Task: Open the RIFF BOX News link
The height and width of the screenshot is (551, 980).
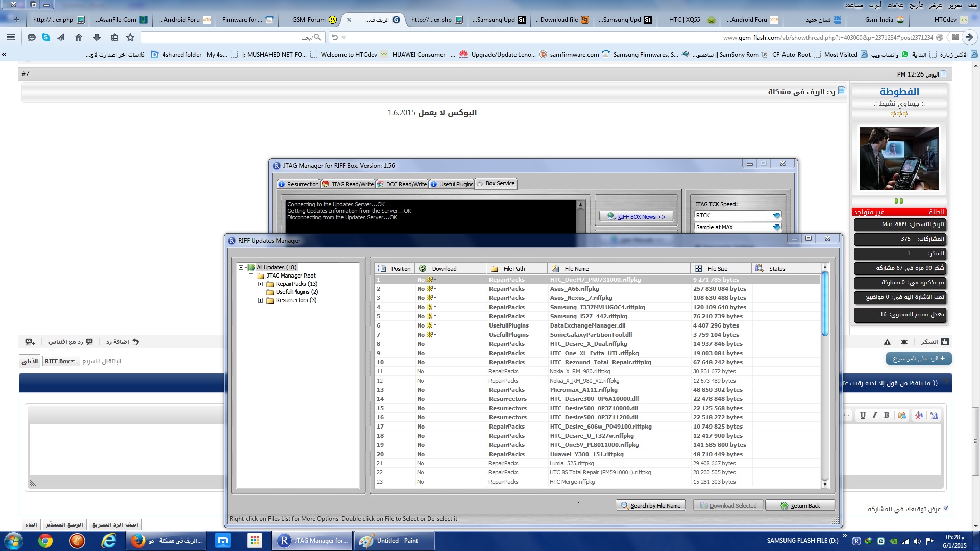Action: [636, 217]
